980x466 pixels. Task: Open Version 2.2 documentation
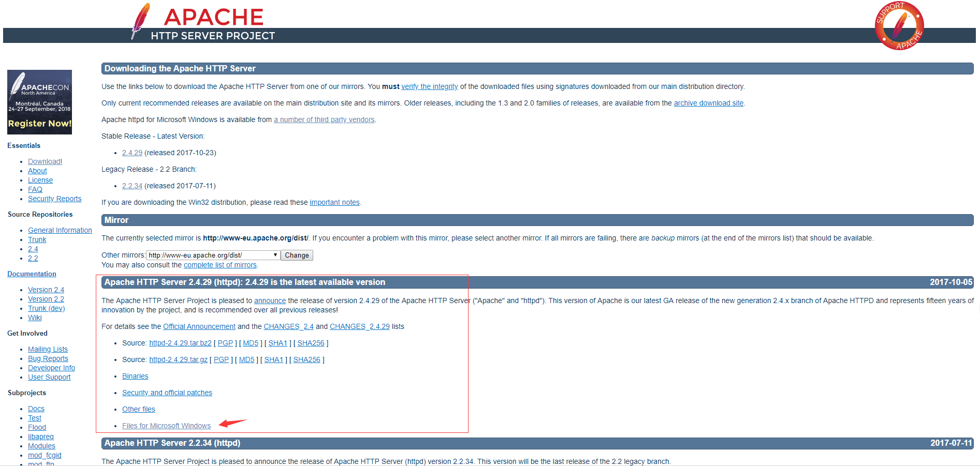[x=46, y=299]
